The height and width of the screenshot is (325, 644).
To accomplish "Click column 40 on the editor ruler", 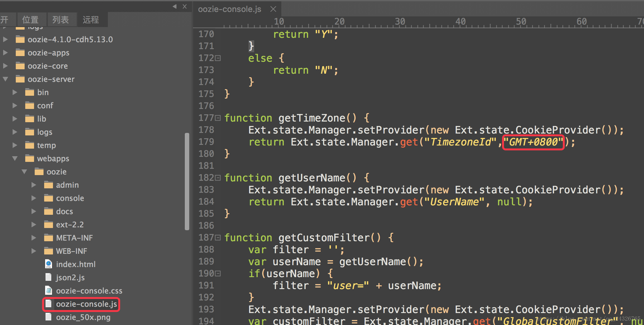I will tap(460, 21).
